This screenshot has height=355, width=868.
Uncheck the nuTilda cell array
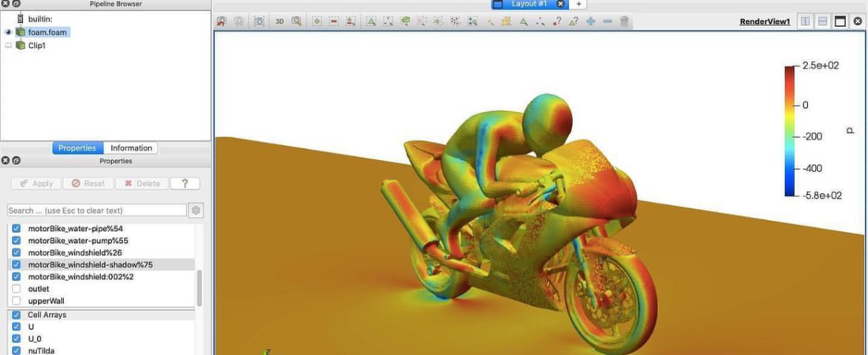[16, 350]
